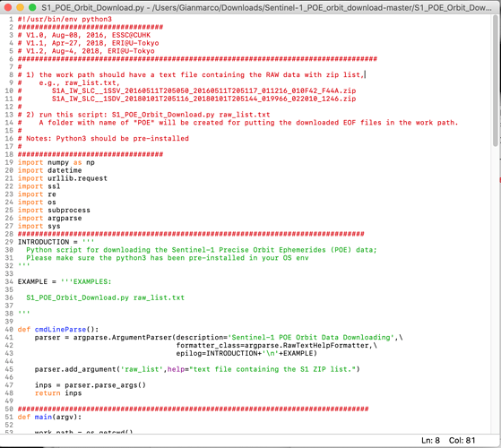Click the 'return inps' line
This screenshot has height=448, width=501.
click(x=58, y=393)
